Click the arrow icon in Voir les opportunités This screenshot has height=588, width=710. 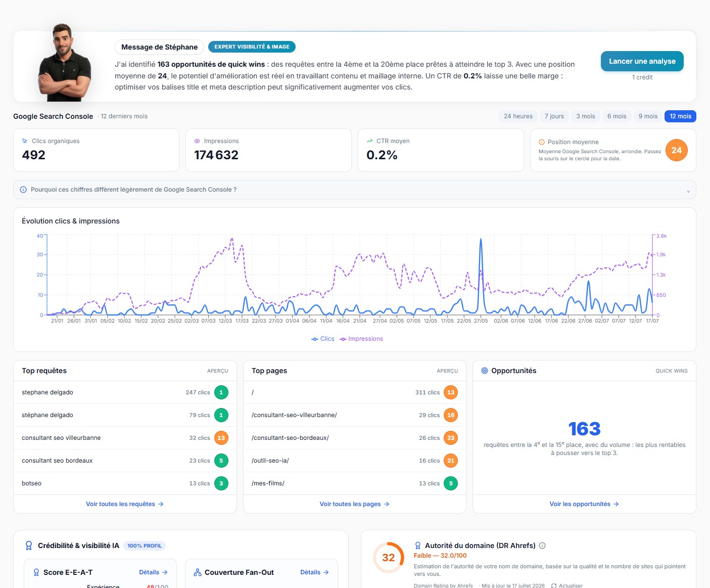(x=616, y=504)
